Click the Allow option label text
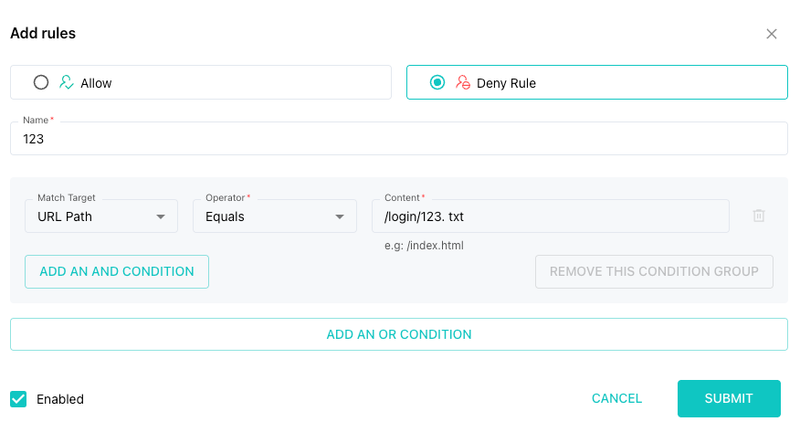 point(96,83)
